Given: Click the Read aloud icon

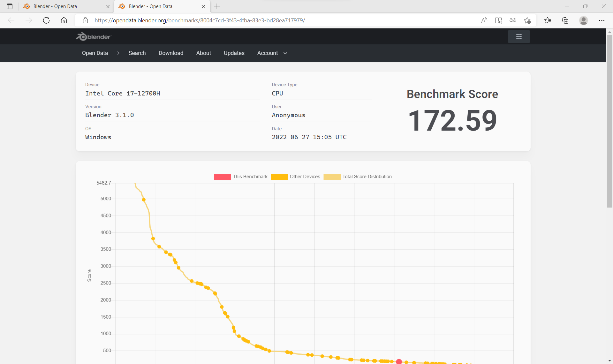Looking at the screenshot, I should (484, 20).
